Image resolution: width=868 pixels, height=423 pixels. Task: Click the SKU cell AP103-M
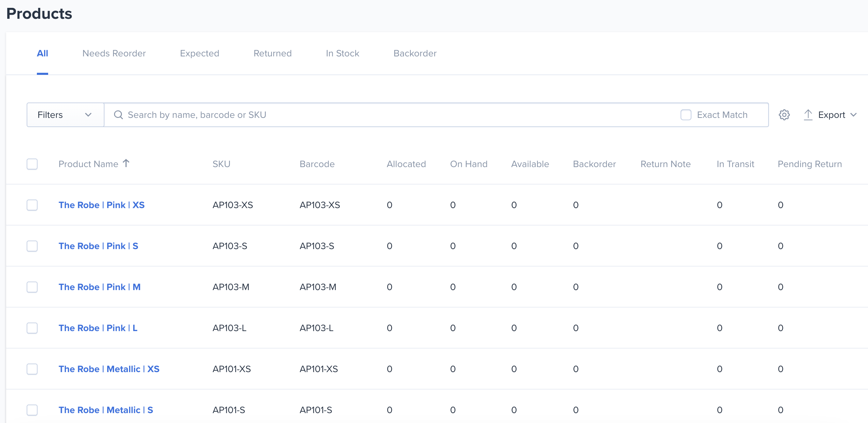click(x=230, y=287)
